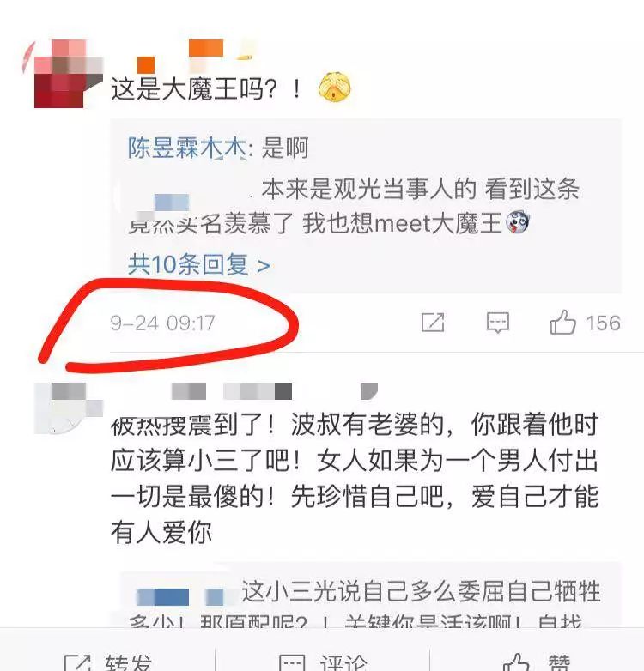This screenshot has height=671, width=644.
Task: Tap the repost icon in bottom bar
Action: 77,663
